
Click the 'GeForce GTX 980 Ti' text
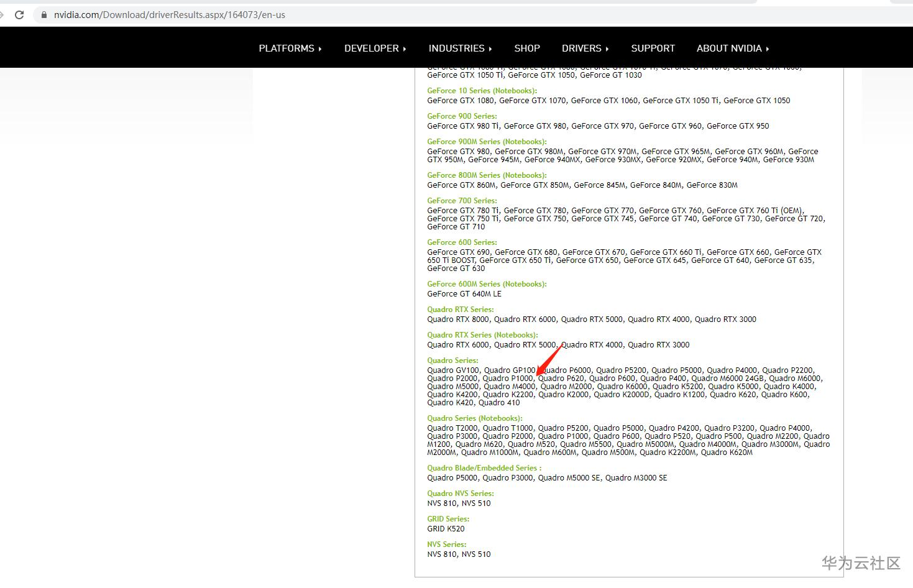pos(463,126)
